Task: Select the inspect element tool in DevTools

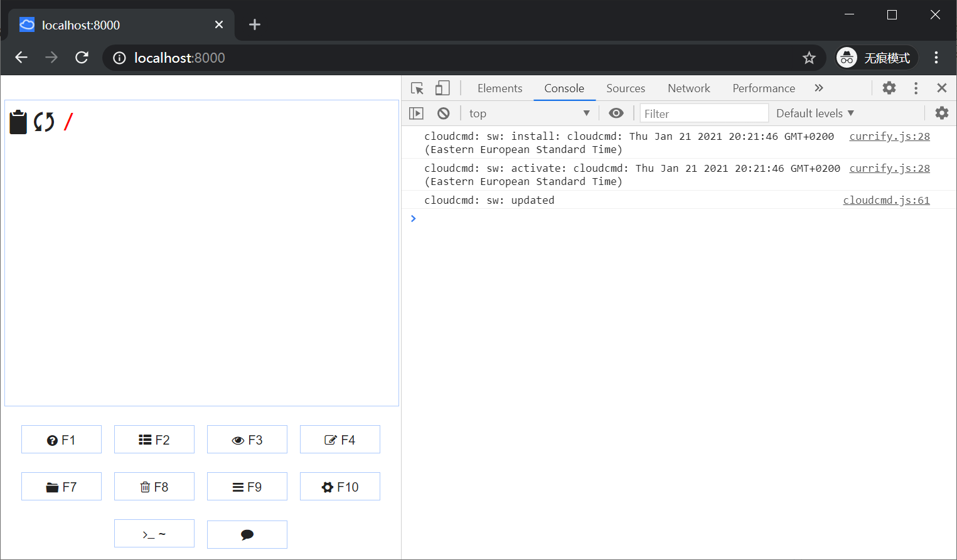Action: [416, 88]
